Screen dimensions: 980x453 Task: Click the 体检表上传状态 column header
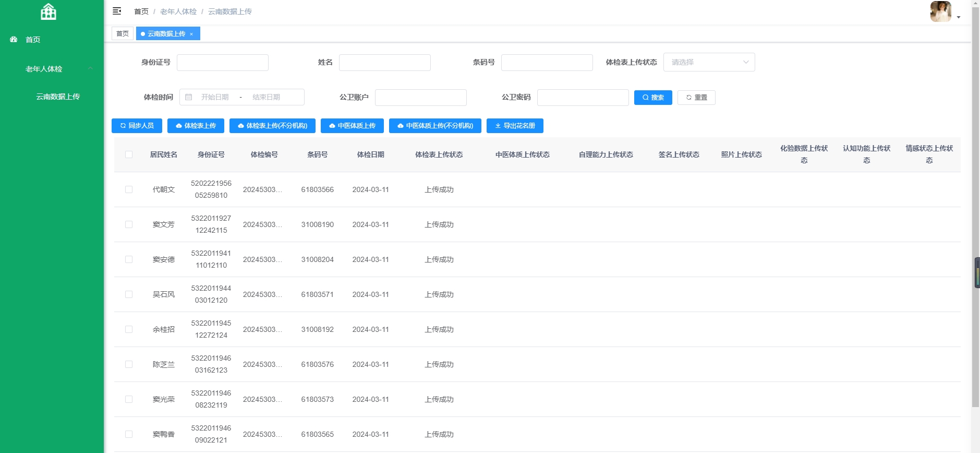click(439, 154)
